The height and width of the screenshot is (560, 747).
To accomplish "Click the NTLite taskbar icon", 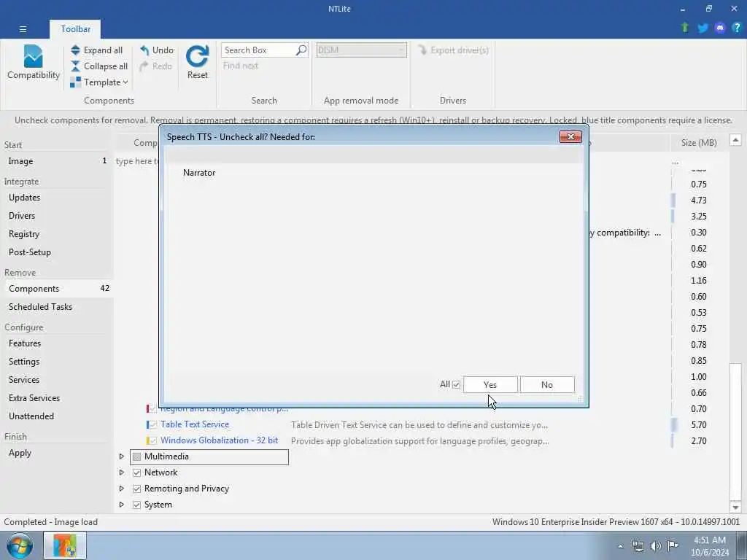I will [65, 545].
